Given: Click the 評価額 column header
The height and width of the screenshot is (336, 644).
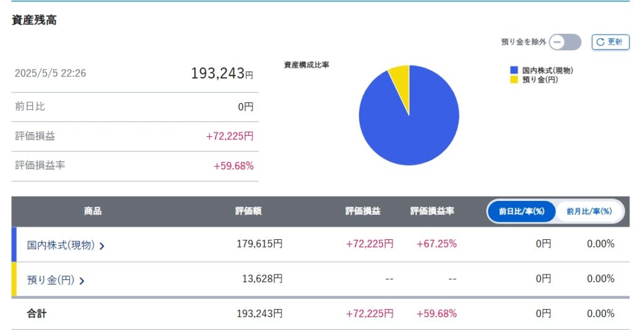Looking at the screenshot, I should click(x=248, y=212).
